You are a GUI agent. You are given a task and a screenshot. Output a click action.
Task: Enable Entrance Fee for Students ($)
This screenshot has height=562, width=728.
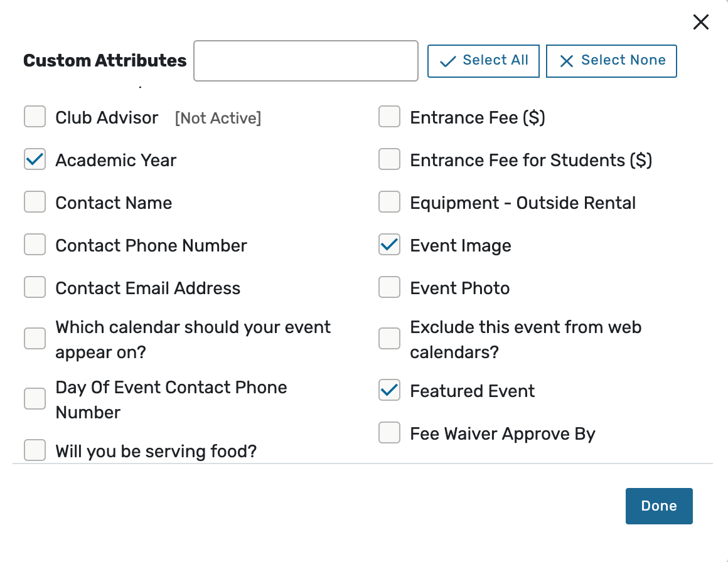point(390,159)
